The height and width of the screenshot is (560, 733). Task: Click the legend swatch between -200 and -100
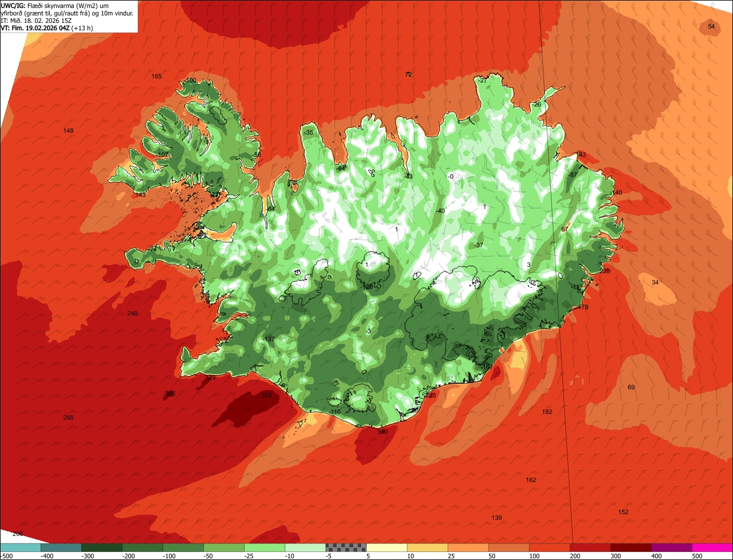(143, 547)
